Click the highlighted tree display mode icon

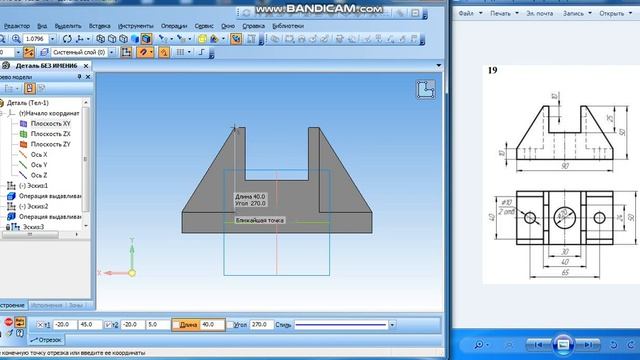click(x=29, y=88)
